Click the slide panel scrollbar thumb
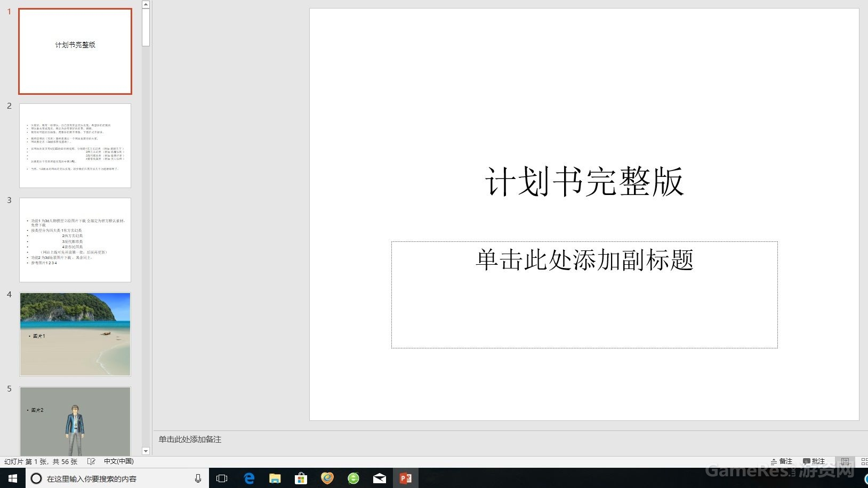 click(x=146, y=28)
